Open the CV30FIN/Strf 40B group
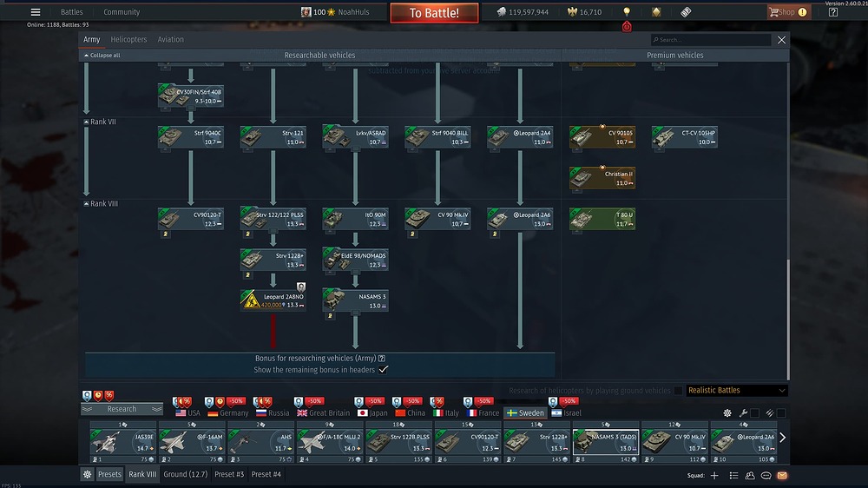Viewport: 868px width, 488px height. coord(190,96)
